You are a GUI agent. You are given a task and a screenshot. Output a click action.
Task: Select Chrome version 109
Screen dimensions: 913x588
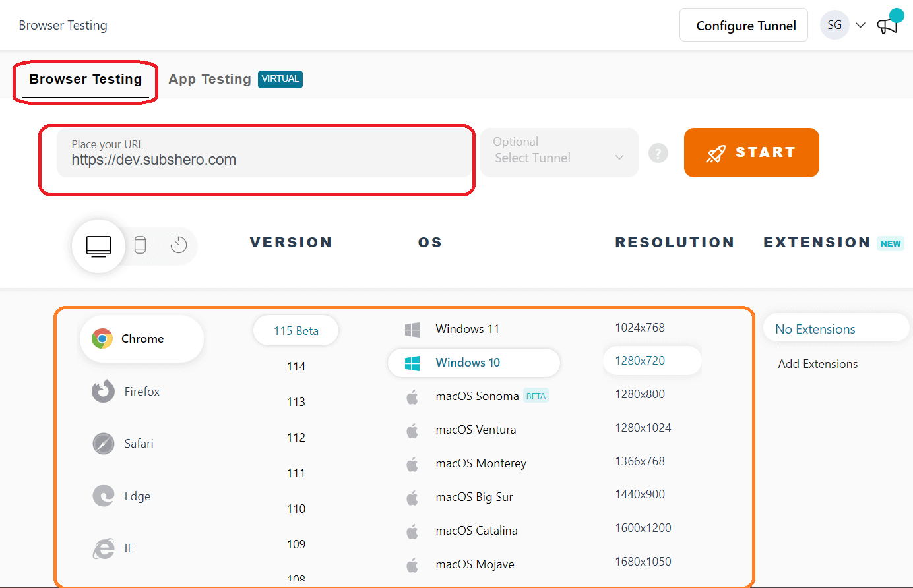click(x=296, y=544)
